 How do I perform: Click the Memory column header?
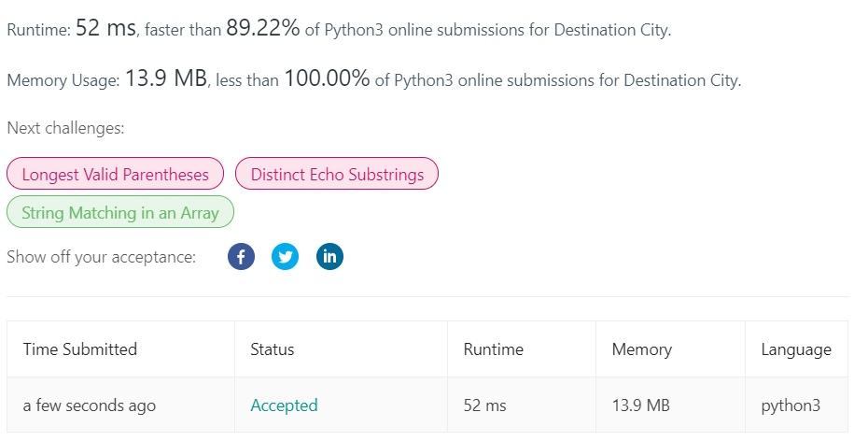[x=641, y=349]
